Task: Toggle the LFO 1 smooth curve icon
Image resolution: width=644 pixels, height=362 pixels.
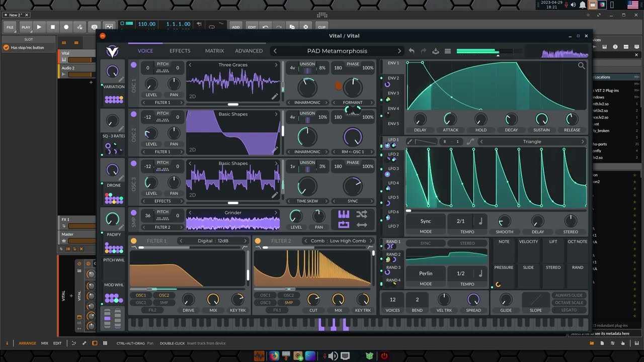Action: pyautogui.click(x=470, y=142)
